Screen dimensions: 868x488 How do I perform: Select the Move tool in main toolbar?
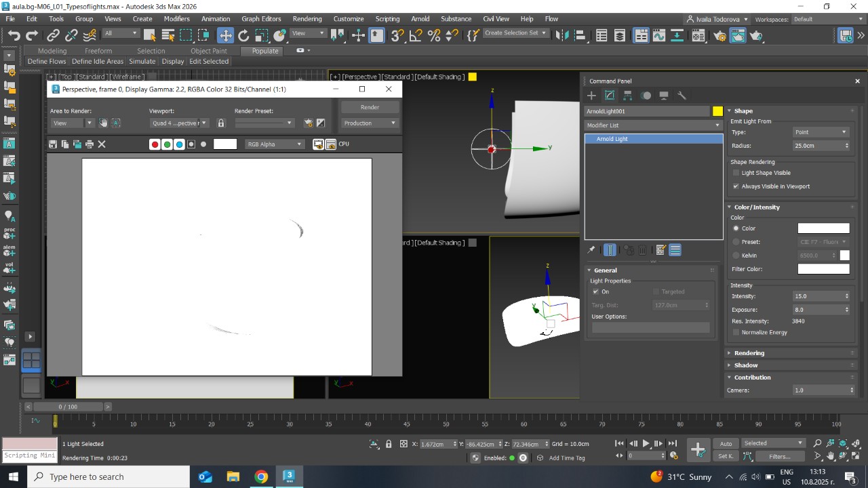pyautogui.click(x=225, y=35)
